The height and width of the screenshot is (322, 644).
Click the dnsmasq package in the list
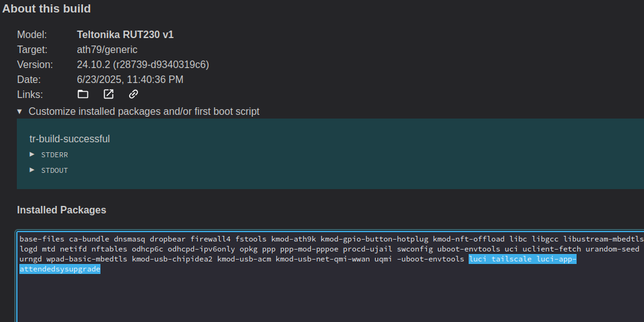tap(129, 239)
